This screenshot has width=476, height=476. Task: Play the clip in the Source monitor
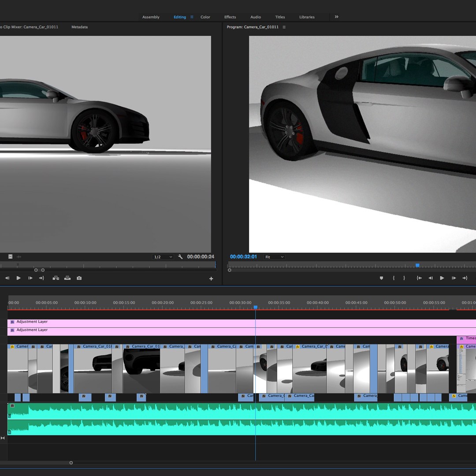(x=19, y=278)
